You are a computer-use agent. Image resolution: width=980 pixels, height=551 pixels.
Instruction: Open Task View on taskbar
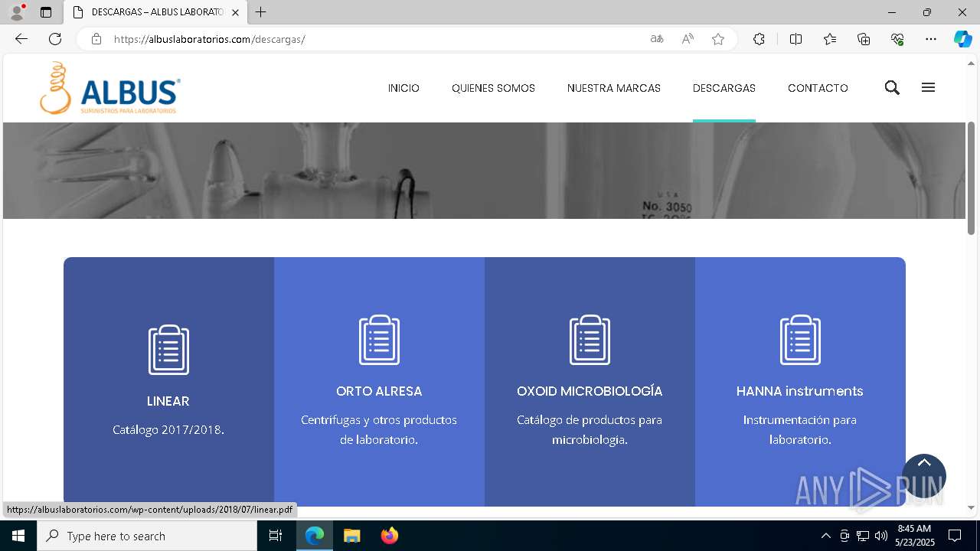276,536
